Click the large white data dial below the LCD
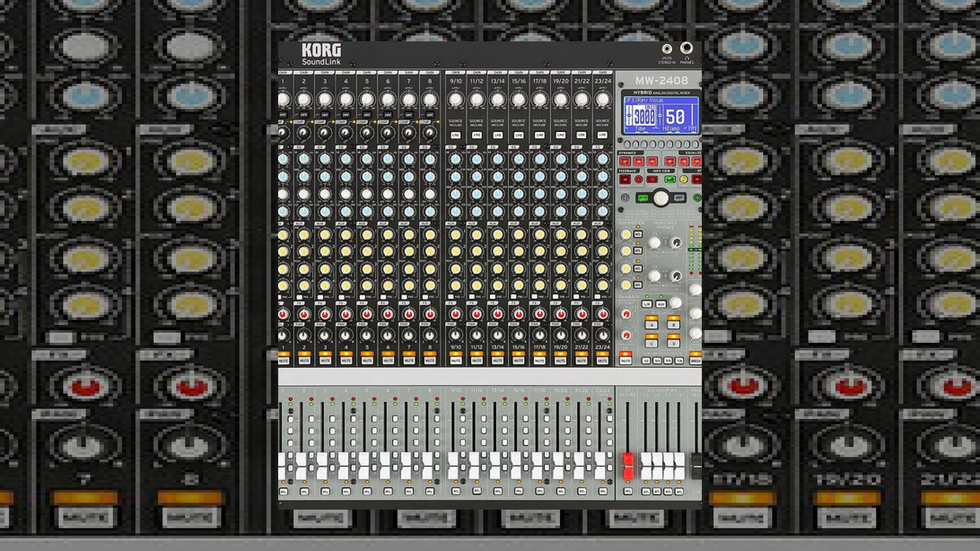This screenshot has width=980, height=551. [x=661, y=198]
